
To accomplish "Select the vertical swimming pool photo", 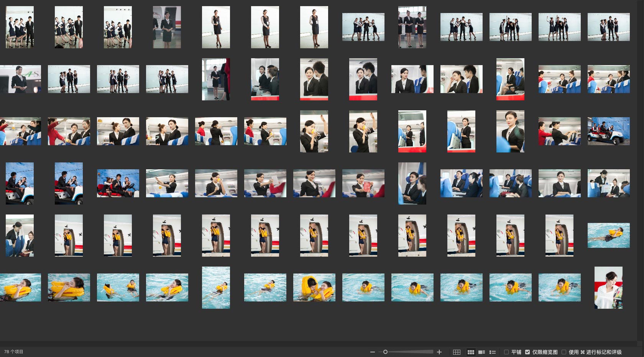I will pyautogui.click(x=216, y=288).
